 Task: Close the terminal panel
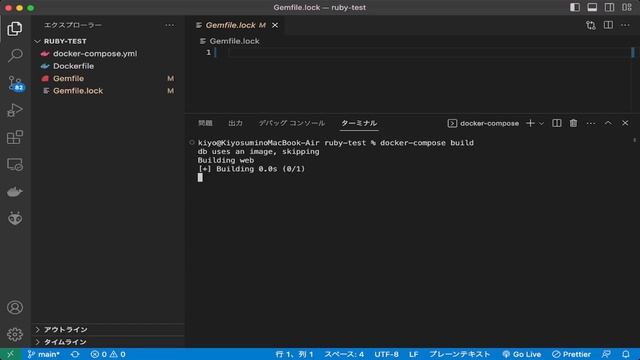[625, 123]
